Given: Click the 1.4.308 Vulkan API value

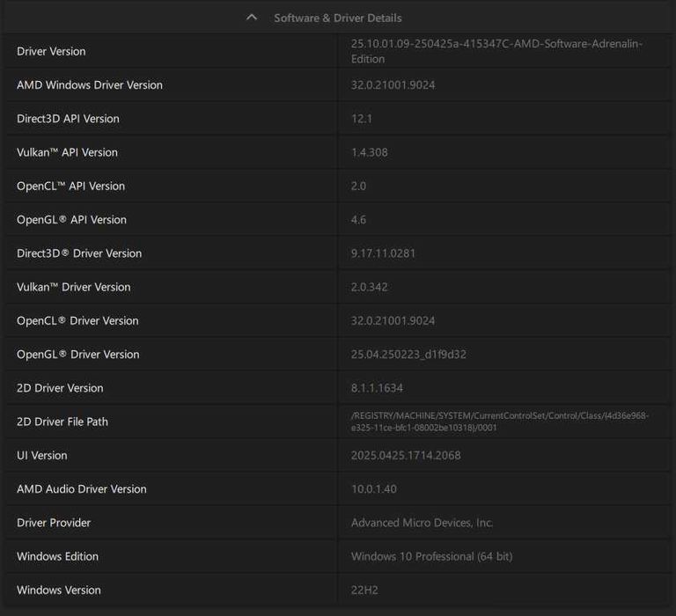Looking at the screenshot, I should [x=369, y=152].
